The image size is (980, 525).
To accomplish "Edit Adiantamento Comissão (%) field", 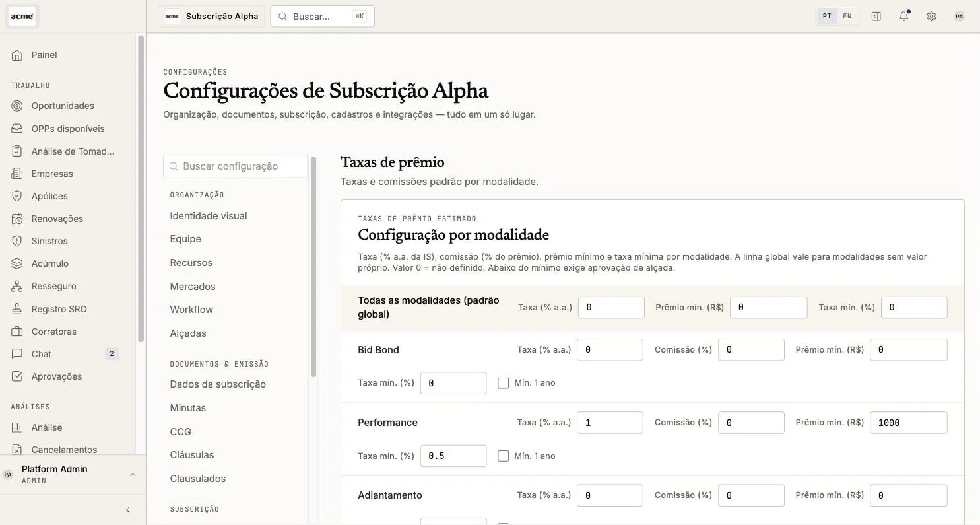I will click(x=751, y=495).
